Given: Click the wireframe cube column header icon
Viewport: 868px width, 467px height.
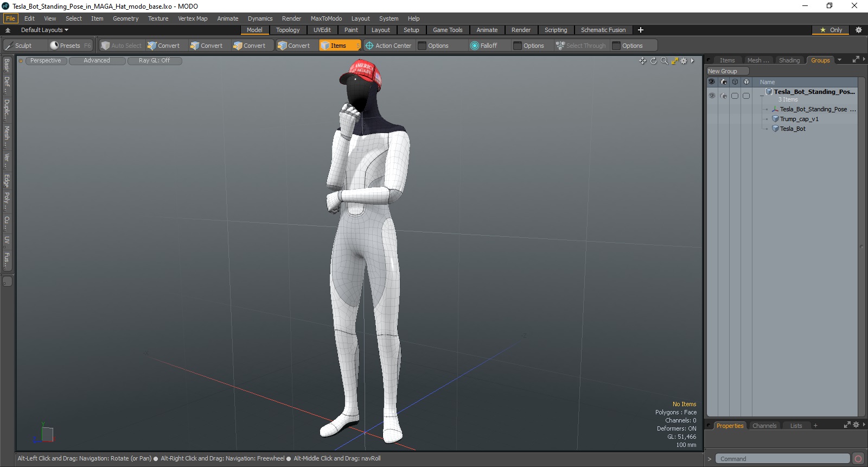Looking at the screenshot, I should [x=735, y=82].
